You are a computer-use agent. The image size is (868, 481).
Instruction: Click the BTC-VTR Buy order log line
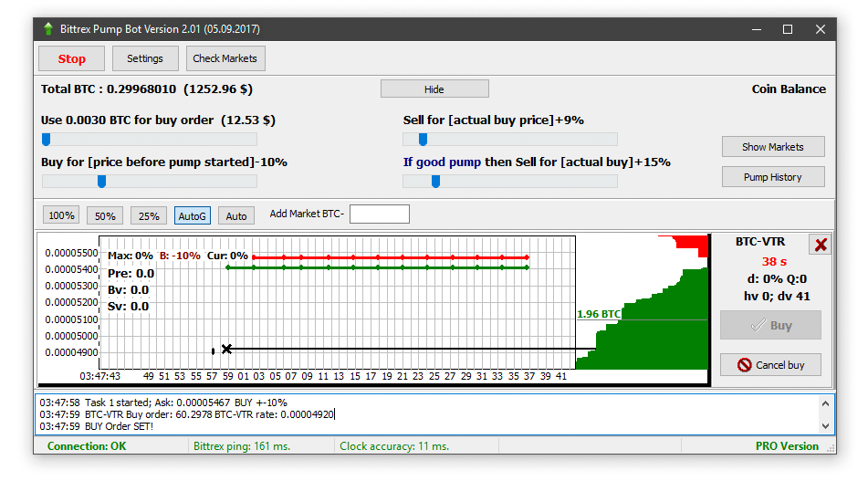[x=186, y=414]
